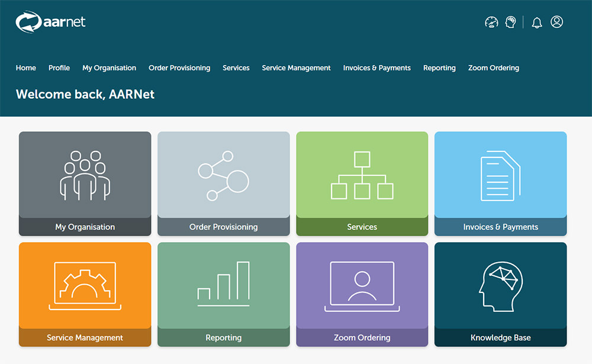The height and width of the screenshot is (364, 592).
Task: Open Services navigation menu item
Action: pos(236,68)
